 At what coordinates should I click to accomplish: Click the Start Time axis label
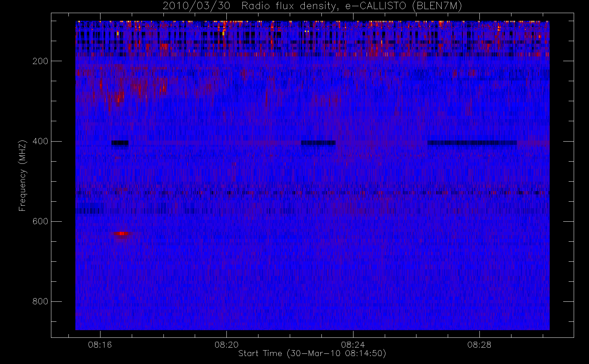tap(312, 353)
